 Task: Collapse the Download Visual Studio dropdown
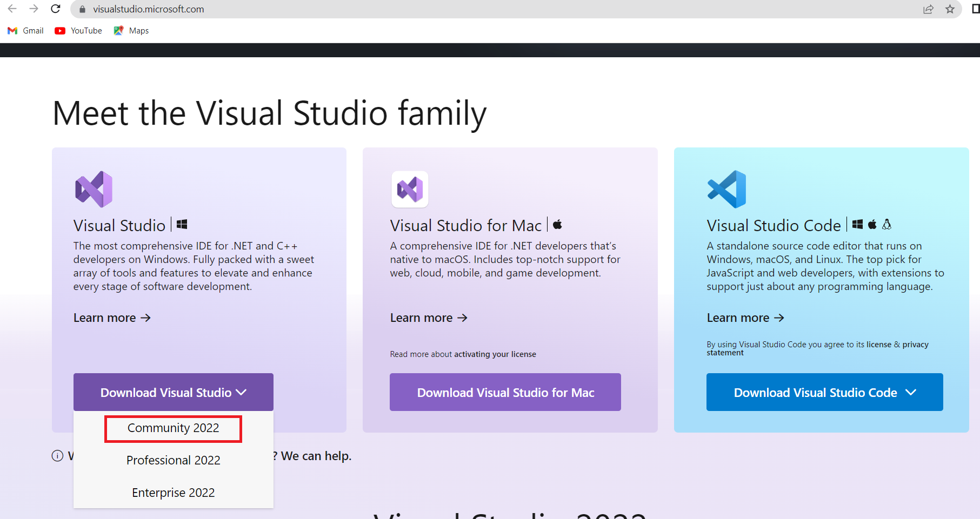pyautogui.click(x=174, y=392)
